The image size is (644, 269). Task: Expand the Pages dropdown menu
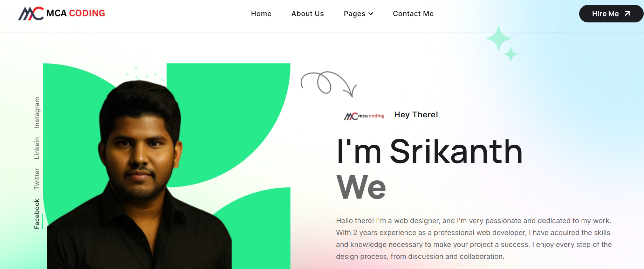pos(358,14)
